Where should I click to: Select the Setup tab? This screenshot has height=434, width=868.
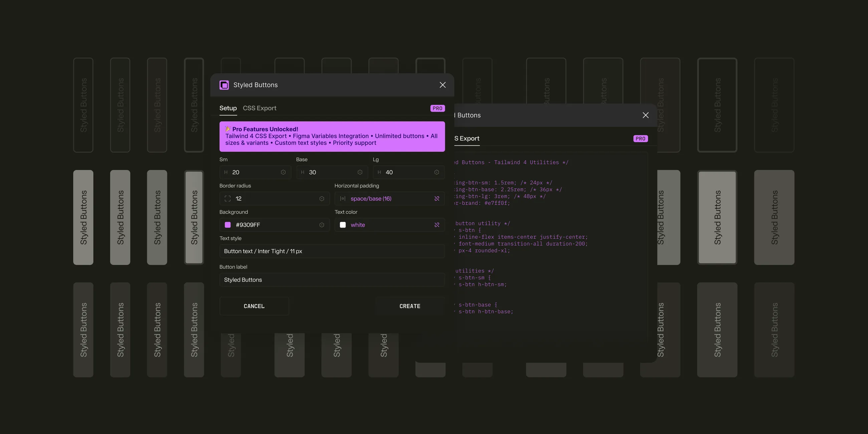(228, 108)
